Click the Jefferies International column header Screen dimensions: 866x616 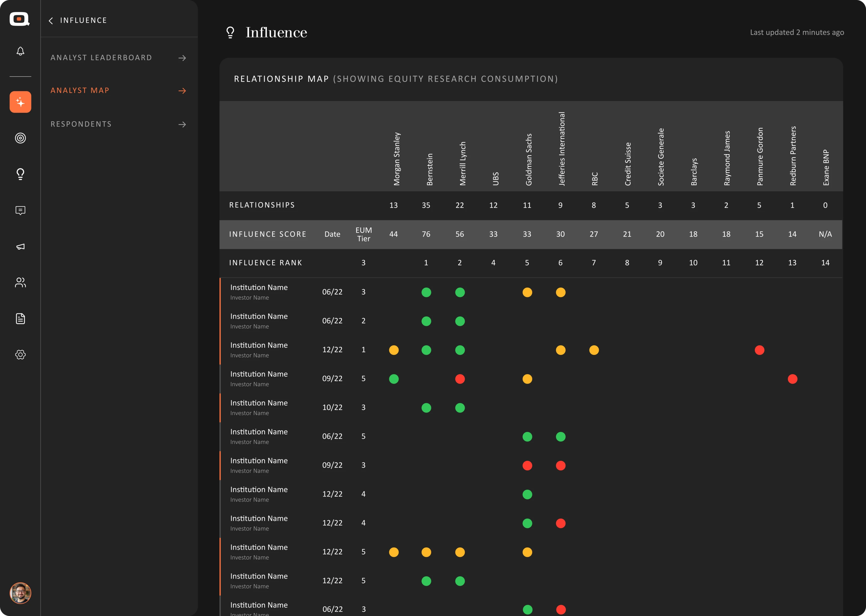tap(561, 149)
